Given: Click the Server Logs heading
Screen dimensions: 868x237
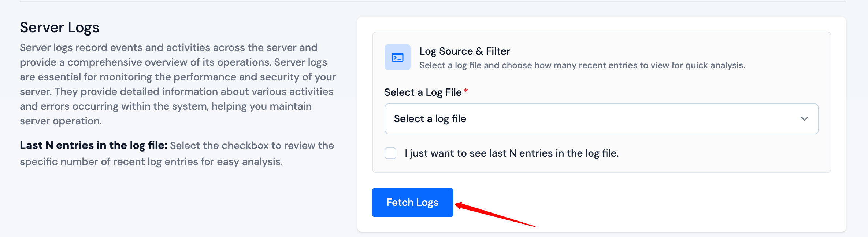Looking at the screenshot, I should click(59, 28).
